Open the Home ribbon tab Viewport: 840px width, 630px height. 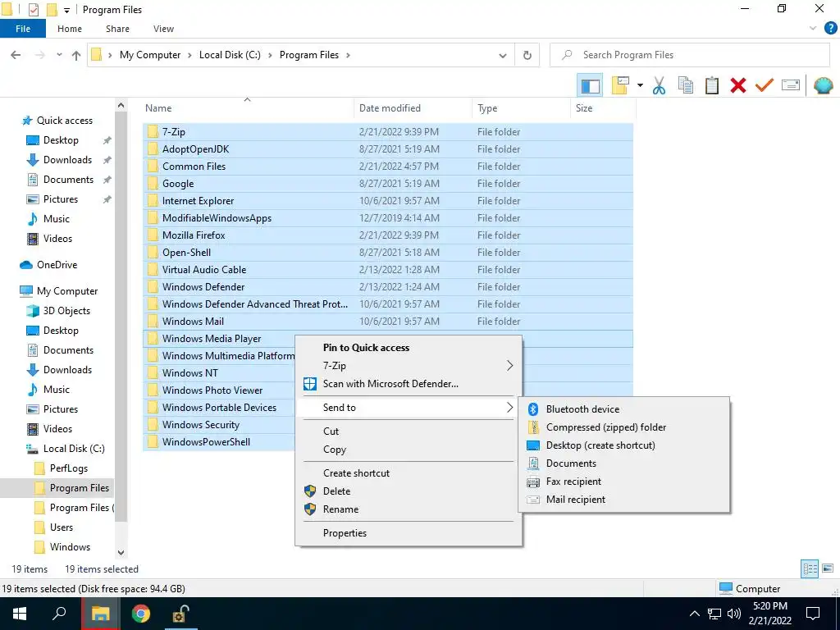(x=70, y=29)
